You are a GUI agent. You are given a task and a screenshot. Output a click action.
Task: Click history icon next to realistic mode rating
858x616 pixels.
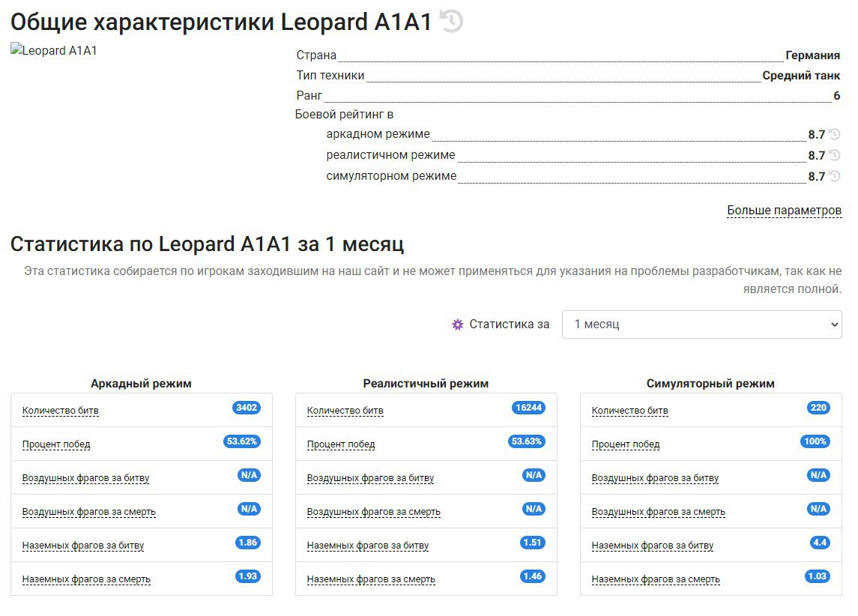coord(834,156)
